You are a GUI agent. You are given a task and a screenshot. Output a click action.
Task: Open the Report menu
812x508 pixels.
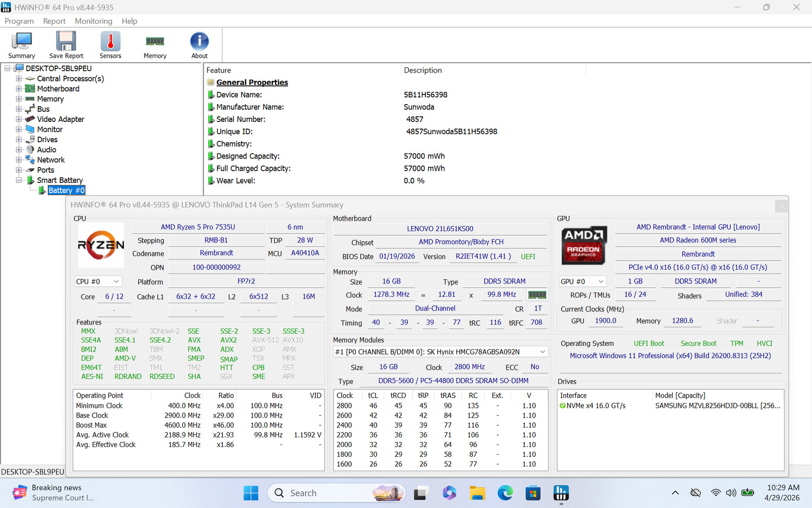point(54,21)
